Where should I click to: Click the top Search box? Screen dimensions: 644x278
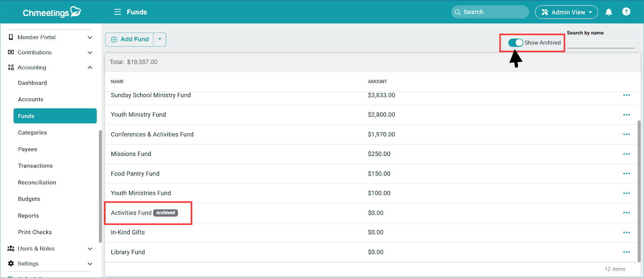click(490, 12)
